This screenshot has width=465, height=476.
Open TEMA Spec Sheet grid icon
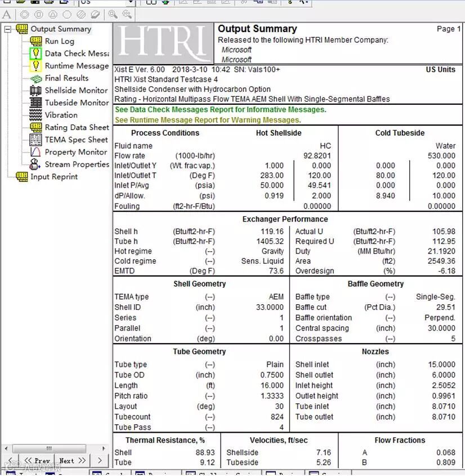[36, 140]
